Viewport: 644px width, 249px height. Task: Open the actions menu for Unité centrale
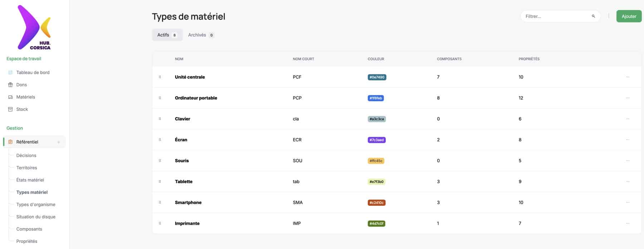click(x=628, y=77)
